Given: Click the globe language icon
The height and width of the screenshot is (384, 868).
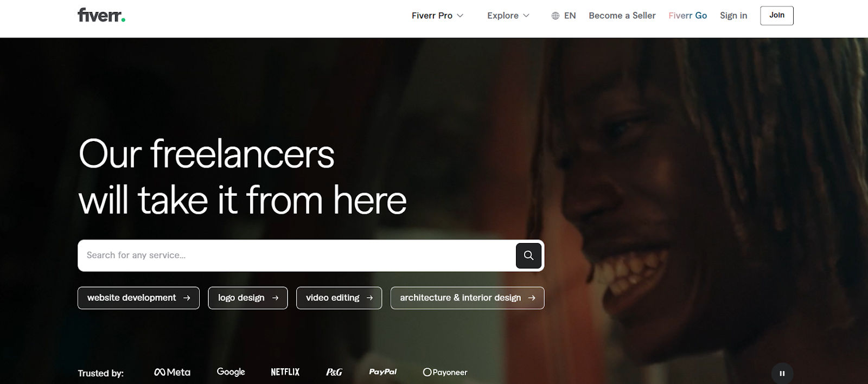Looking at the screenshot, I should (555, 16).
